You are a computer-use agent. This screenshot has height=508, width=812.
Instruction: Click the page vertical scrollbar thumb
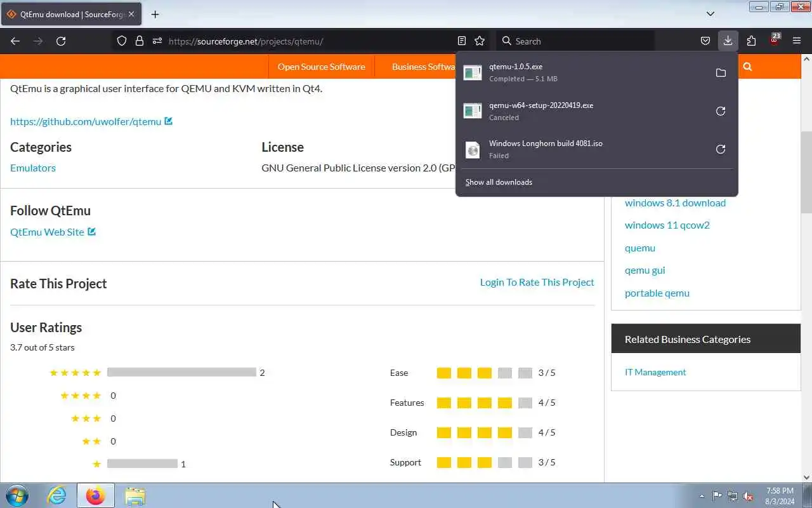(x=806, y=173)
